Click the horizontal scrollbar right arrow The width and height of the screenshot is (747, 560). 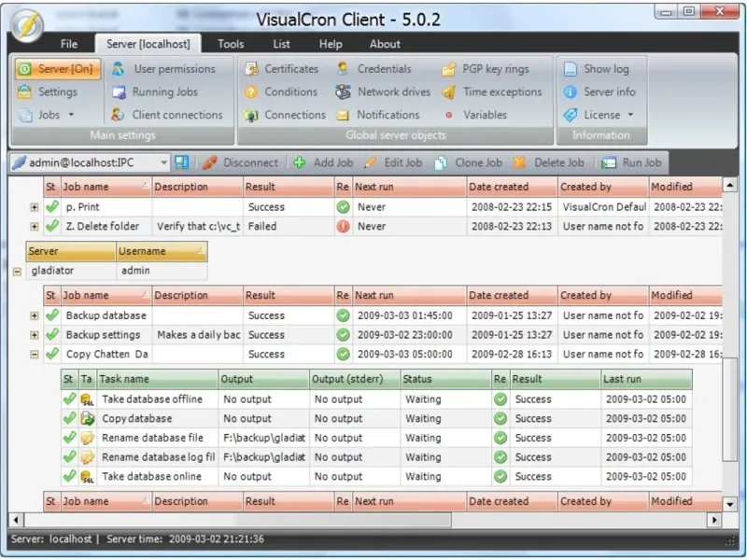[x=714, y=520]
